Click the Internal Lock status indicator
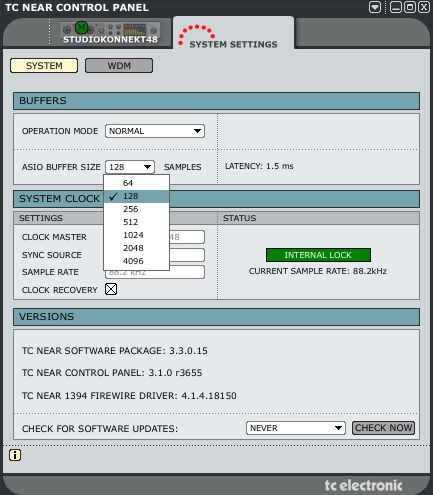This screenshot has width=433, height=495. (x=318, y=255)
